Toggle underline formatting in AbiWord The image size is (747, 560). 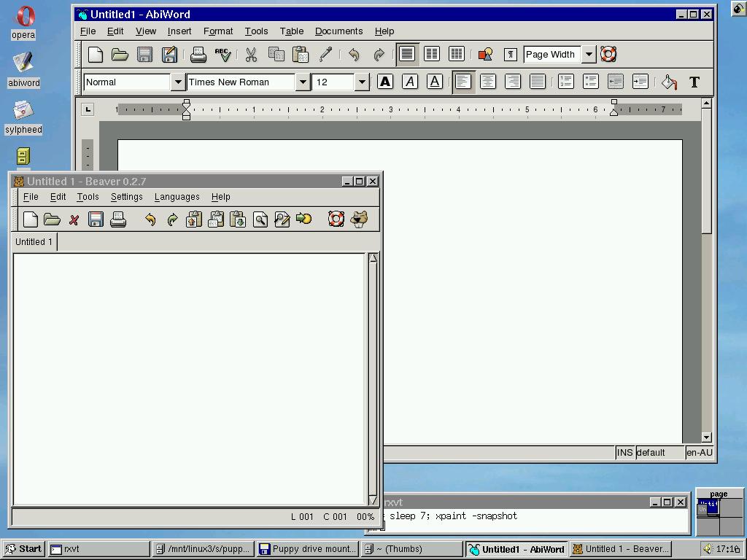(x=435, y=82)
